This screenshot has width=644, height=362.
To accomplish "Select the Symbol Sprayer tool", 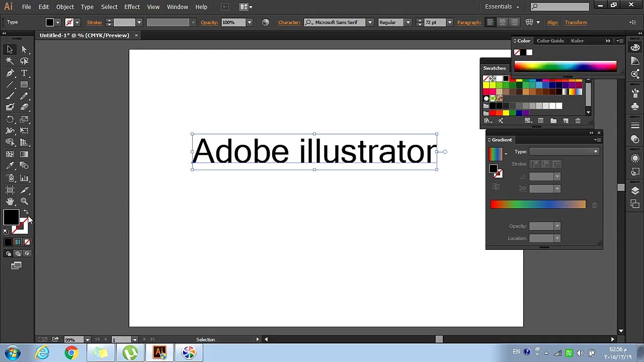I will pos(10,178).
